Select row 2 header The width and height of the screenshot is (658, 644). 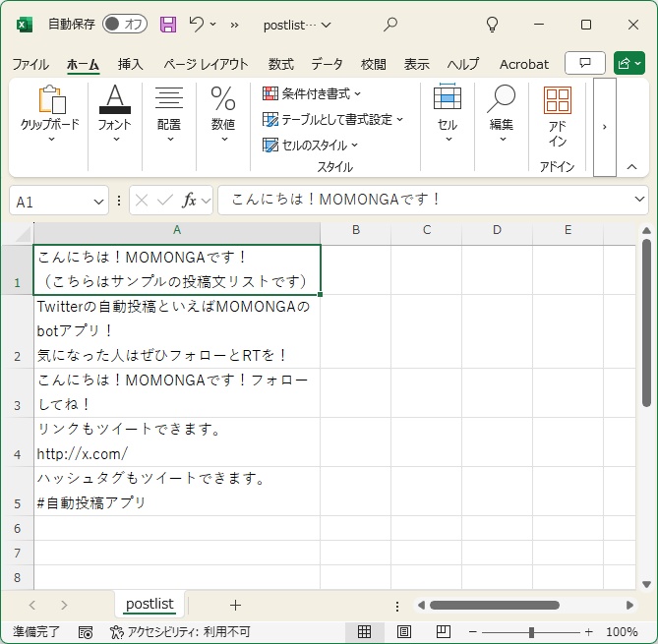pyautogui.click(x=17, y=331)
